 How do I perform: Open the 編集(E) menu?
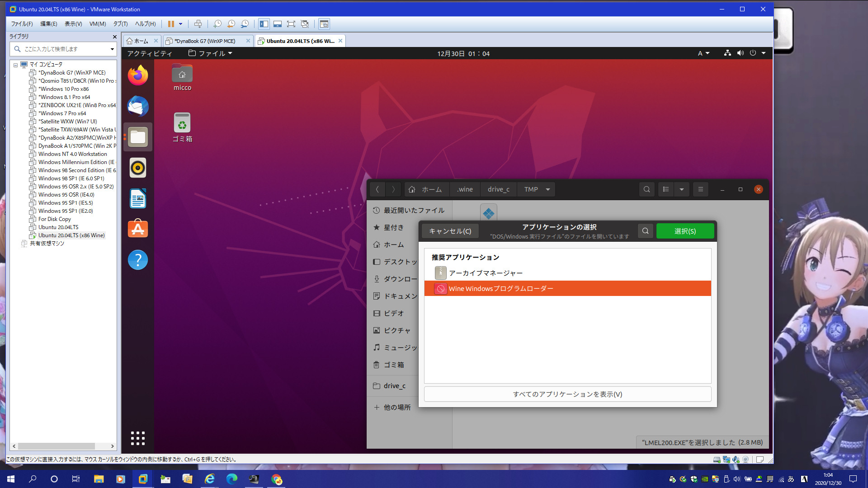click(x=49, y=24)
